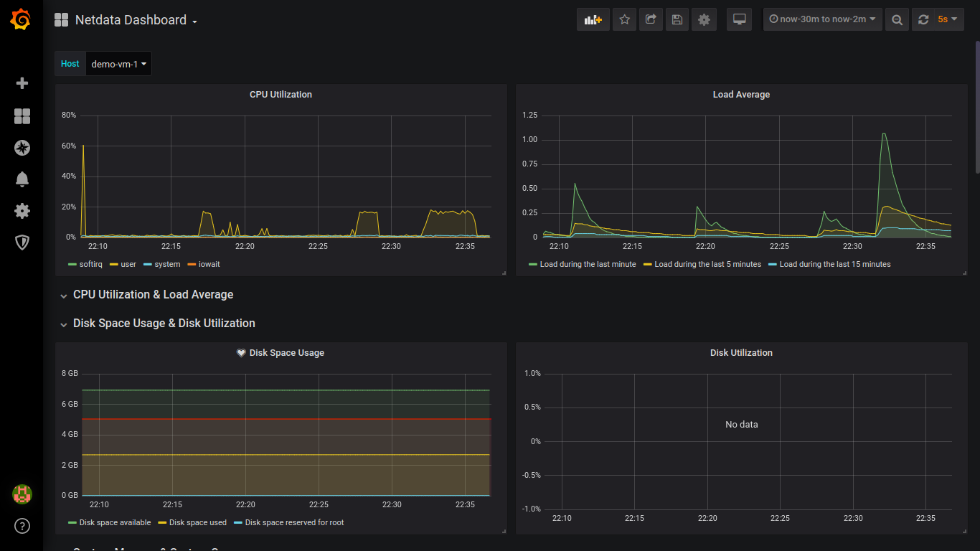980x551 pixels.
Task: Open the demo-vm-1 host dropdown
Action: [x=118, y=64]
